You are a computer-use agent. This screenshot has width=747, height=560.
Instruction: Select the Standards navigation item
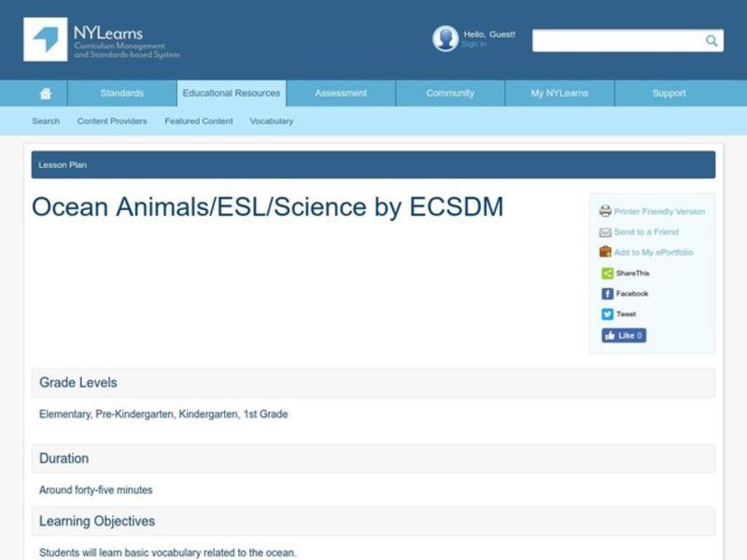[121, 92]
